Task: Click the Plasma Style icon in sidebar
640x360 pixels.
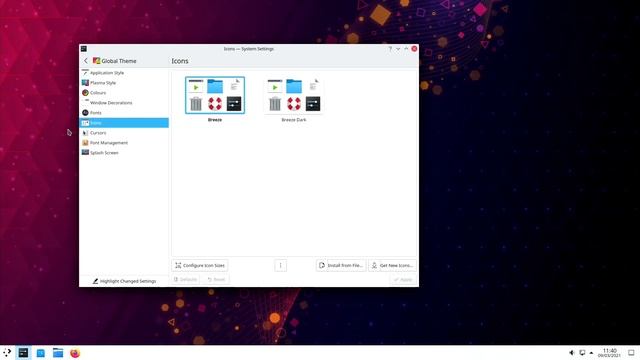Action: [x=85, y=83]
